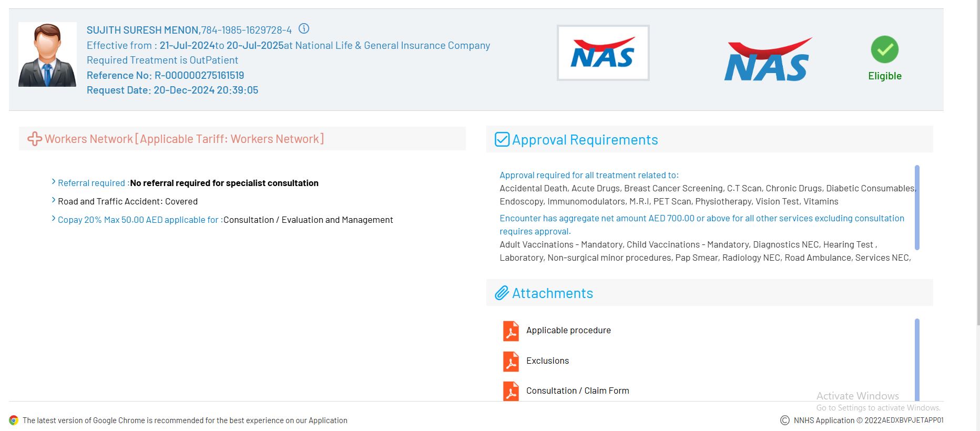
Task: Click the Referral required label
Action: pos(93,183)
